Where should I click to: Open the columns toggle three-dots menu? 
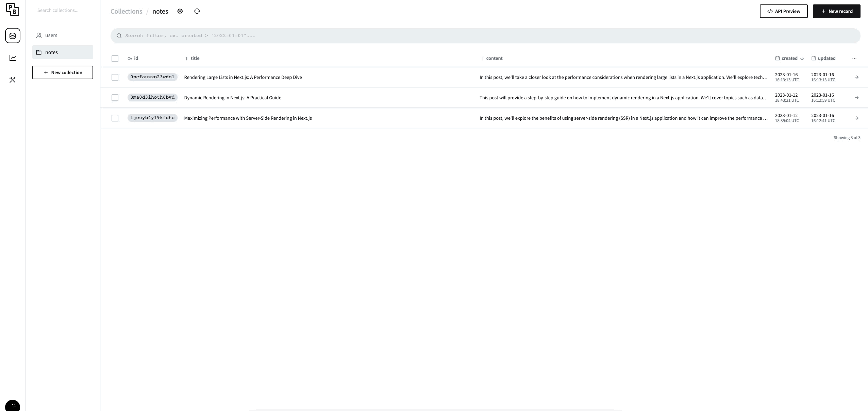pos(854,59)
